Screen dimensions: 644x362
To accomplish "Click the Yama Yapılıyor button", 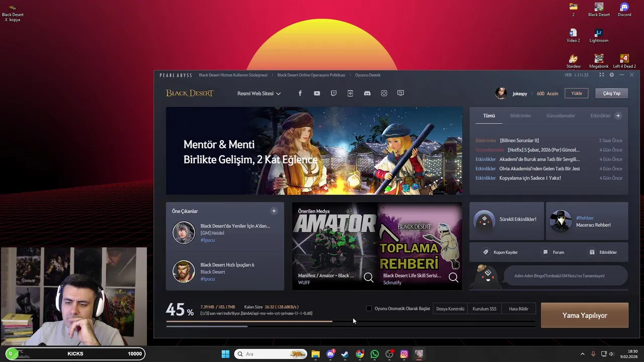I will 585,315.
